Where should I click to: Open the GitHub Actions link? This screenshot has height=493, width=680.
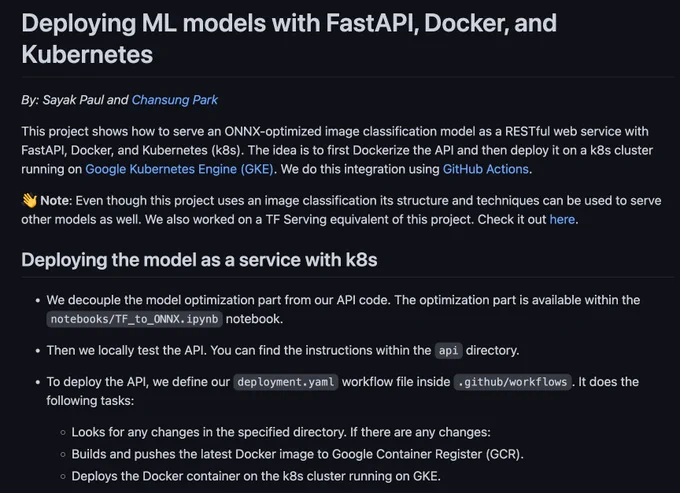point(486,169)
